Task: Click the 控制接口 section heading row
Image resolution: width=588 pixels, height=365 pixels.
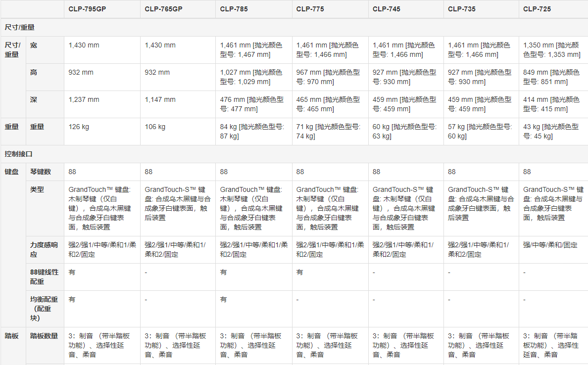Action: (x=294, y=154)
